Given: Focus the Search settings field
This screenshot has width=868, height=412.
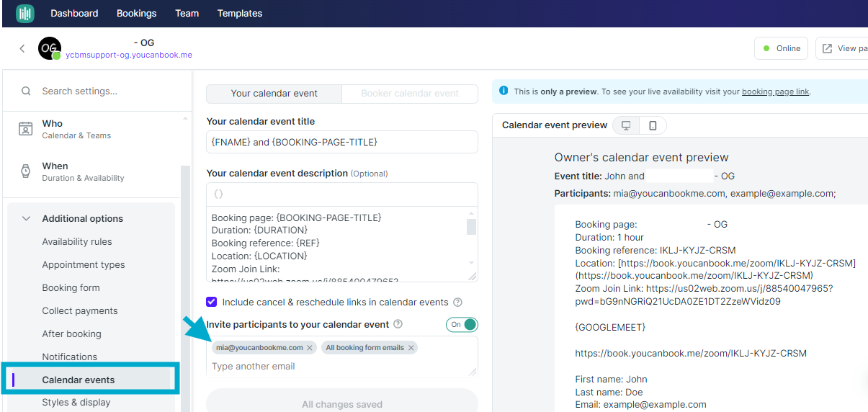Looking at the screenshot, I should [x=97, y=91].
